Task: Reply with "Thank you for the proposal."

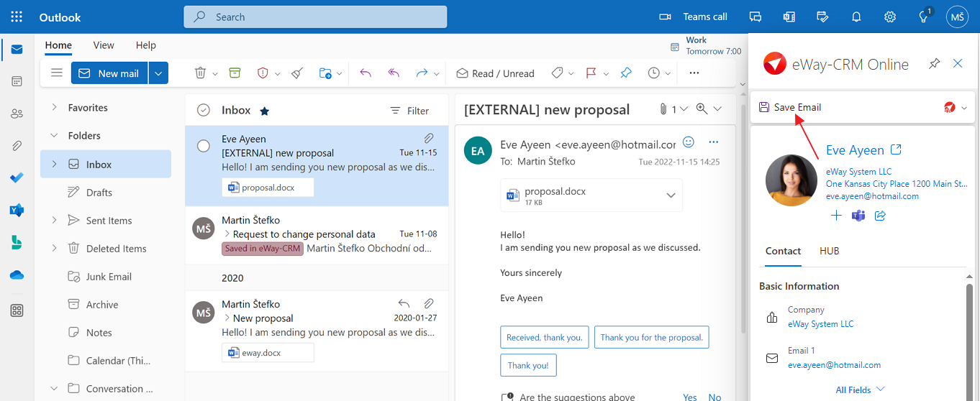Action: (x=652, y=337)
